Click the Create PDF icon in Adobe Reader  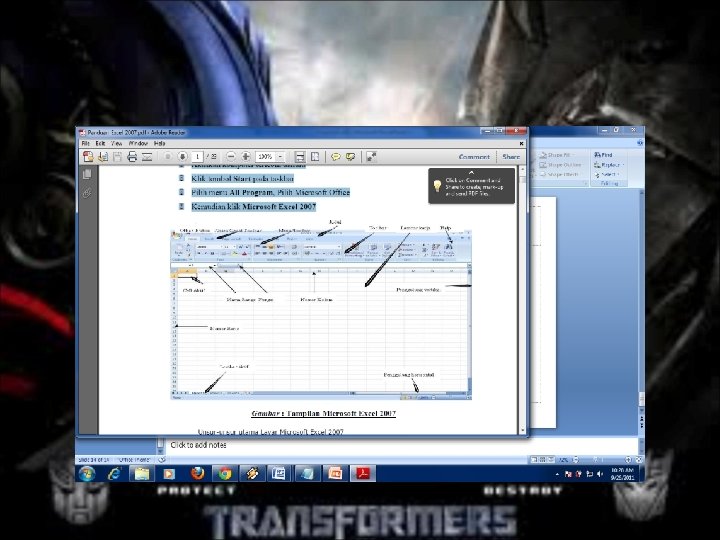pos(88,157)
